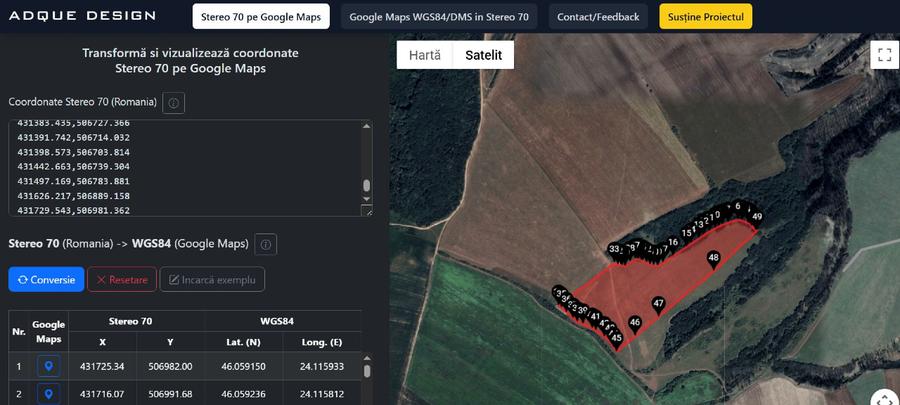Open Google Maps WGS84/DMS in Stereo 70 tab
The height and width of the screenshot is (405, 900).
click(x=439, y=17)
